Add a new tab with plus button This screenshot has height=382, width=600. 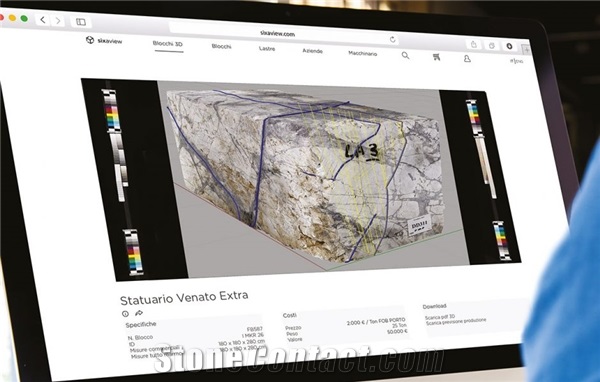point(527,50)
